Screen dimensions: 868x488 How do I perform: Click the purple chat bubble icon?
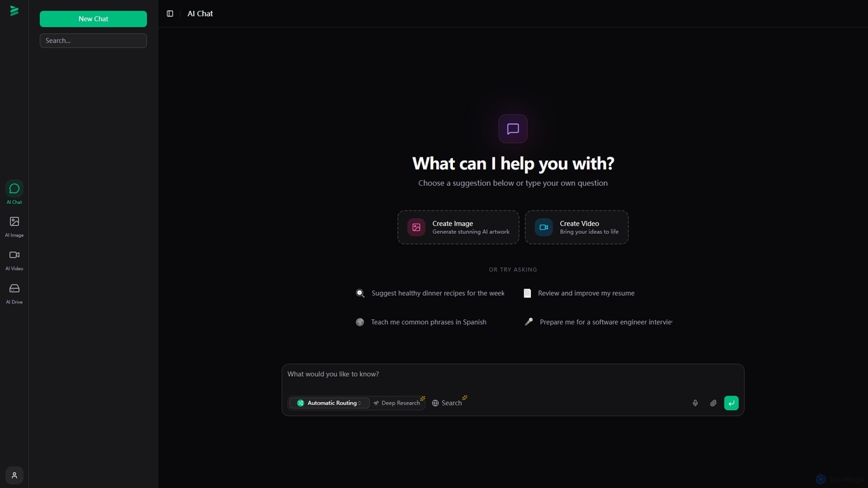513,129
